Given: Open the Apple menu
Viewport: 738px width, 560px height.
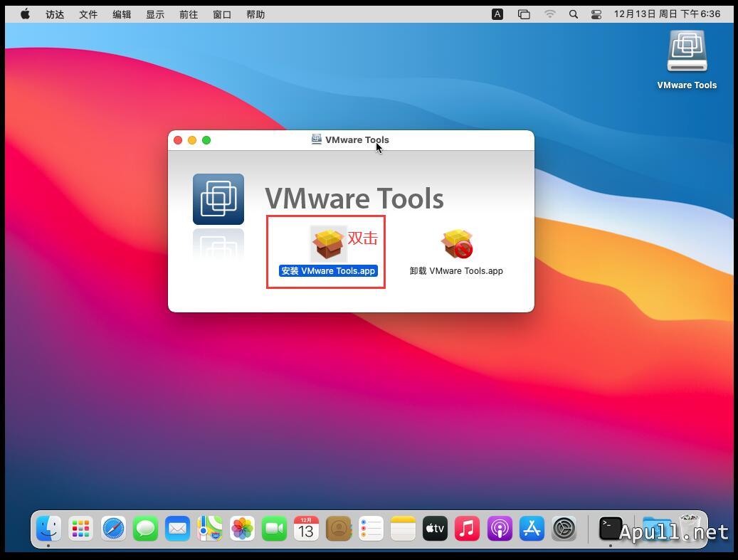Looking at the screenshot, I should [26, 14].
